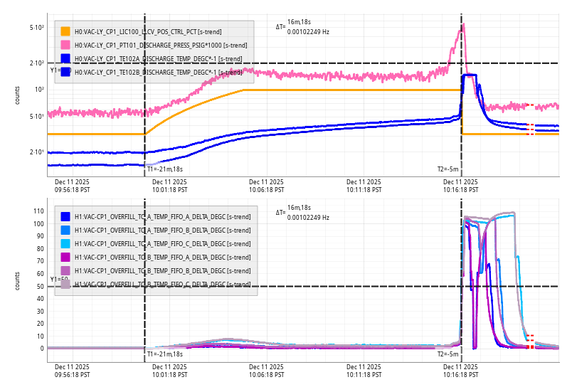This screenshot has height=392, width=572.
Task: Click the blue TE102A DISCHARGE_TEMP legend swatch
Action: tap(65, 58)
